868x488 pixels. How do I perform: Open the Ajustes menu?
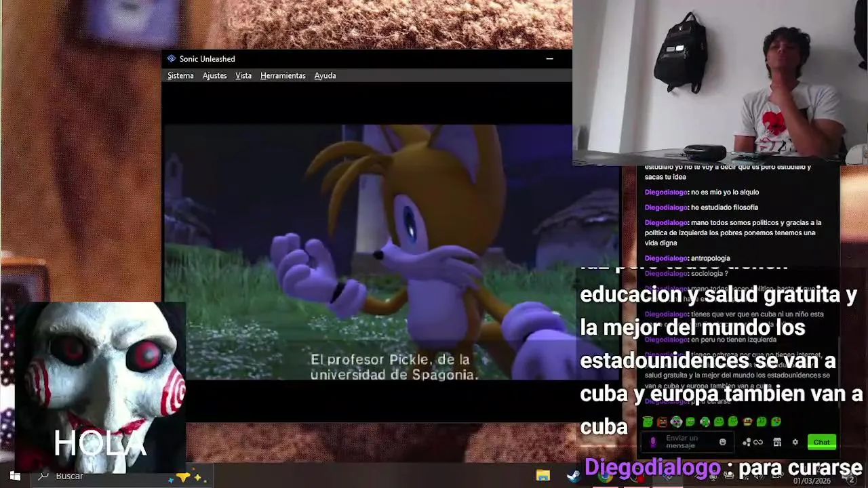[214, 76]
